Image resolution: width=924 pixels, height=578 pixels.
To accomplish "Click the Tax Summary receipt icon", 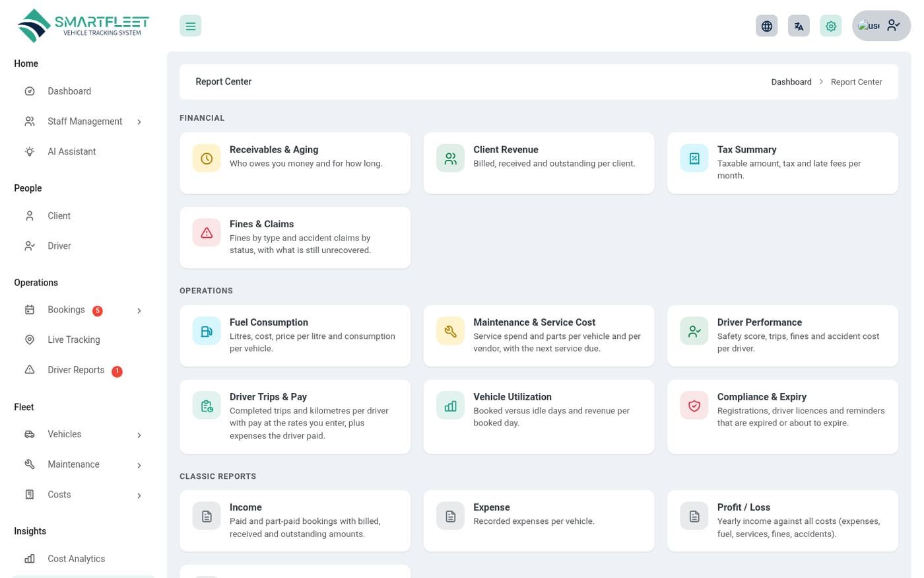I will tap(694, 159).
